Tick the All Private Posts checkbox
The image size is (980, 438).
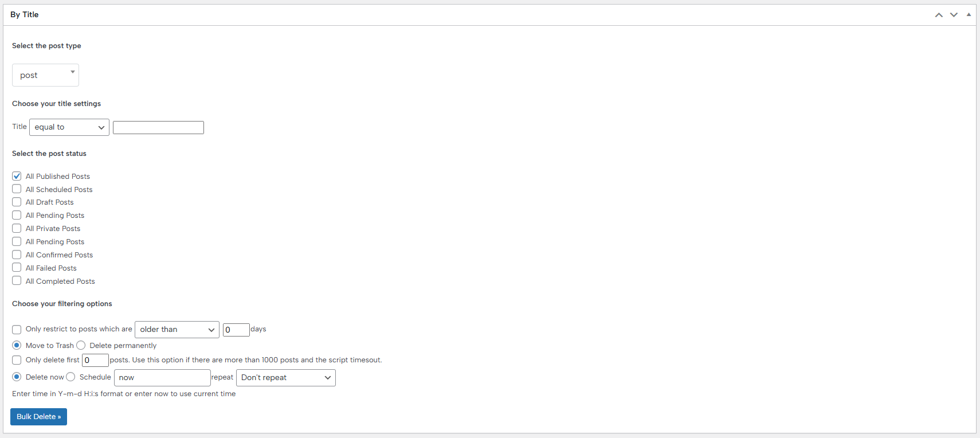pos(17,229)
